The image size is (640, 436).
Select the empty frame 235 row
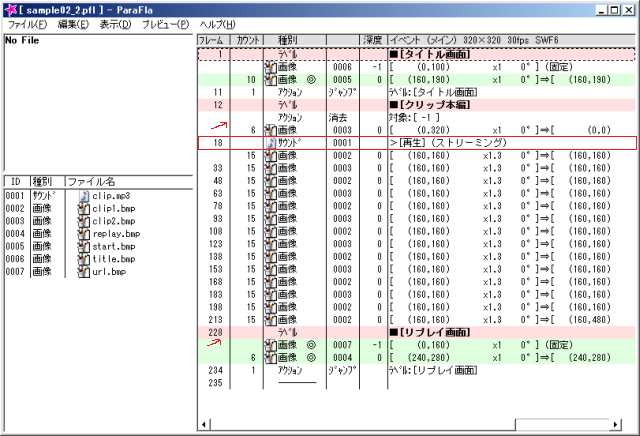[x=417, y=383]
